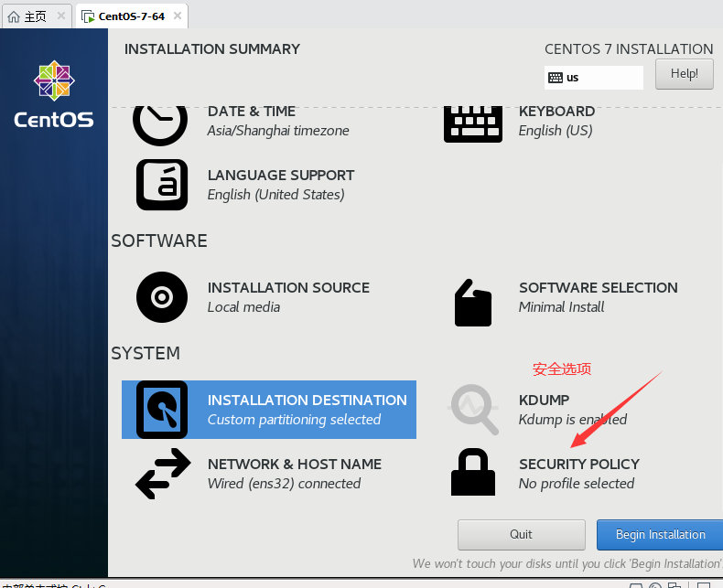Open Language Support icon
The width and height of the screenshot is (723, 588).
pyautogui.click(x=162, y=185)
